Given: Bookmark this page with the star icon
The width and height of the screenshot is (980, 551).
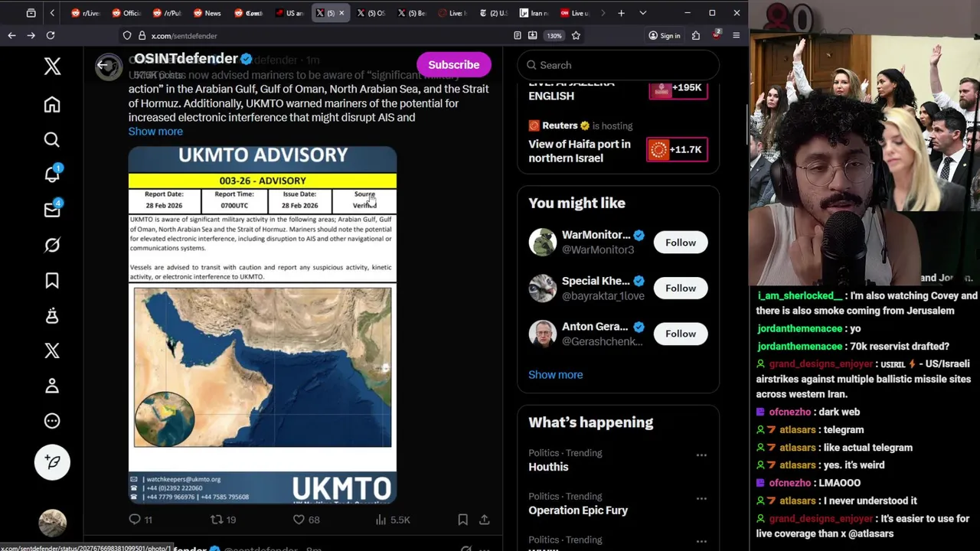Looking at the screenshot, I should click(576, 35).
